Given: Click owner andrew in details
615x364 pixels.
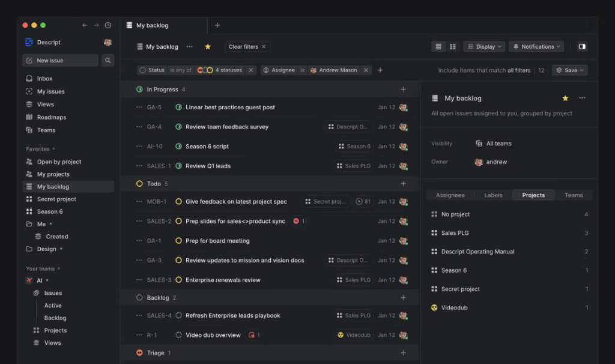Looking at the screenshot, I should point(491,162).
